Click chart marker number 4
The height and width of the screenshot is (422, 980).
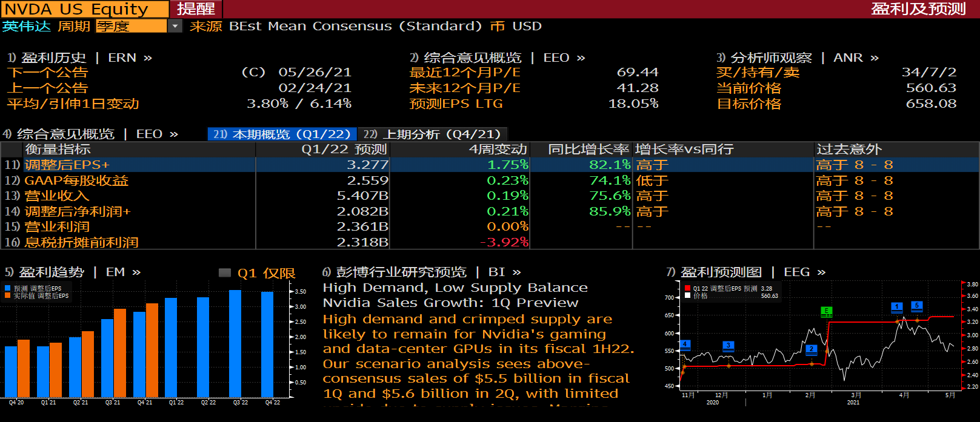(685, 345)
